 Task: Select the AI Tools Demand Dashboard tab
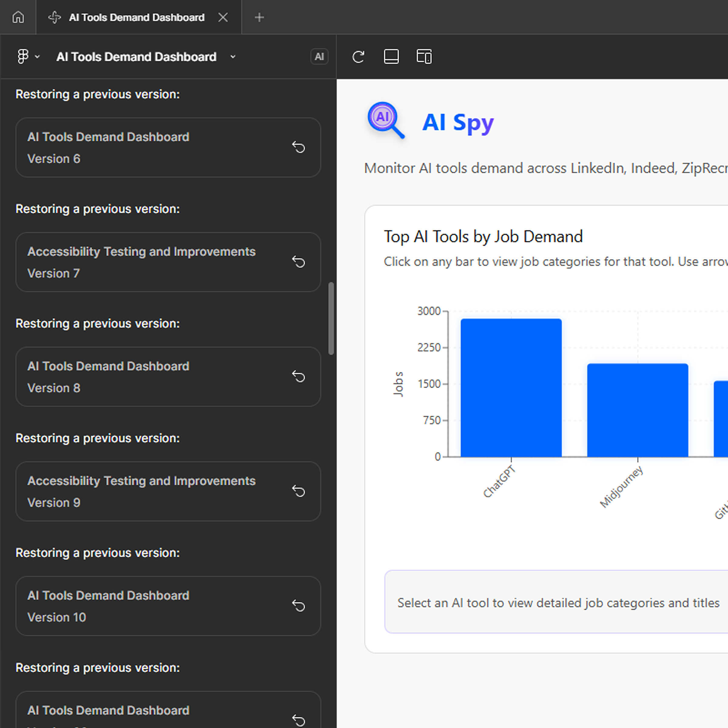(136, 17)
